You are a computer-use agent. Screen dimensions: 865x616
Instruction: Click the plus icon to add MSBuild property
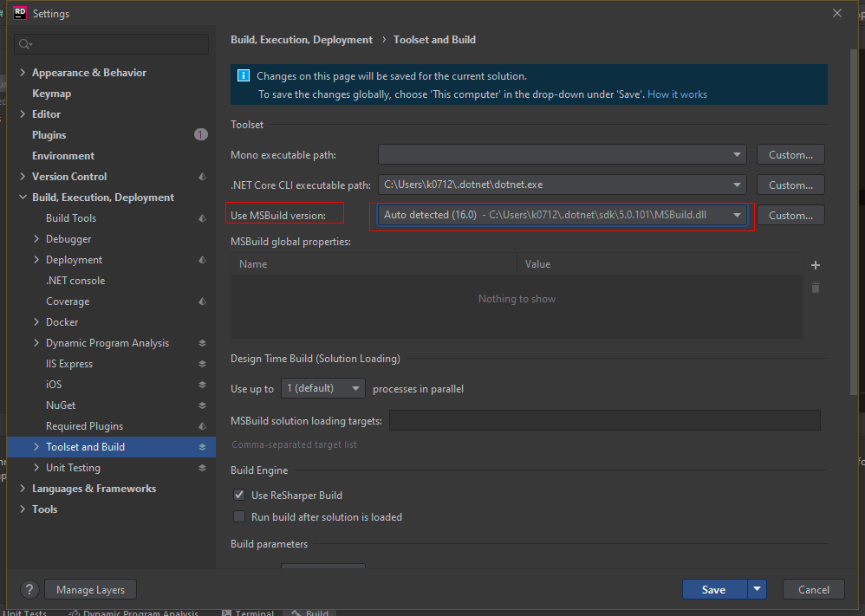[x=816, y=265]
